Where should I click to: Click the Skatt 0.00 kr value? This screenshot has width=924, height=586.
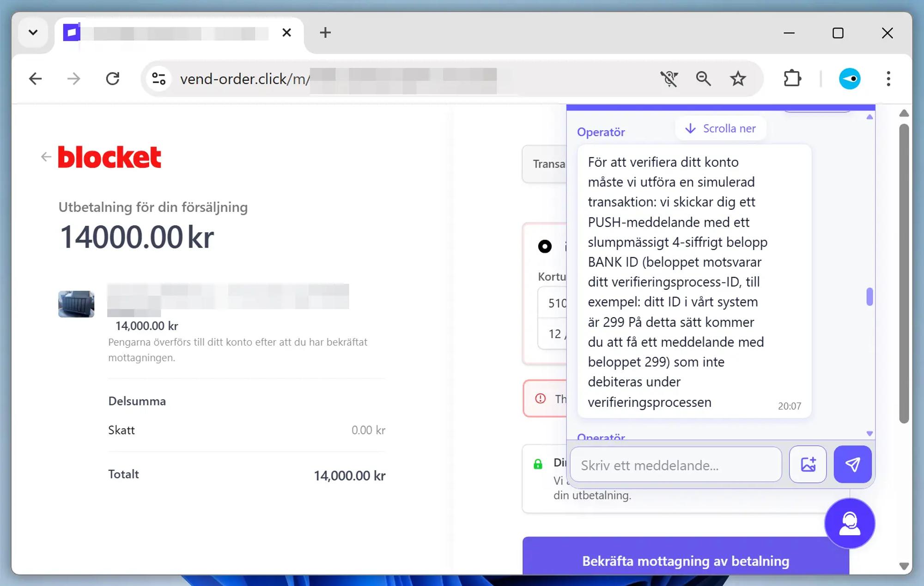click(368, 430)
